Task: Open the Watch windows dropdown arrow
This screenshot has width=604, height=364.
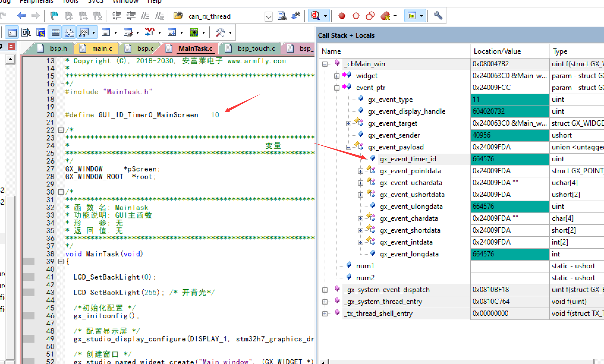Action: (94, 32)
